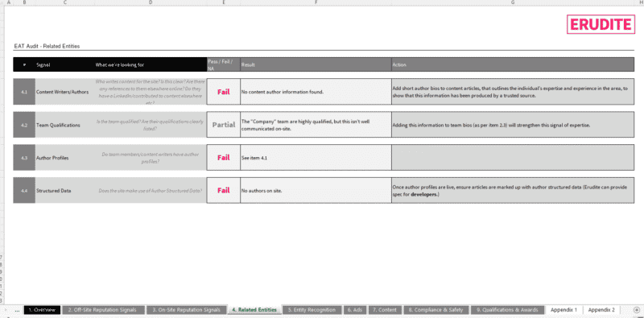The width and height of the screenshot is (644, 318).
Task: Open the 1. Overview sheet tab
Action: coord(43,310)
